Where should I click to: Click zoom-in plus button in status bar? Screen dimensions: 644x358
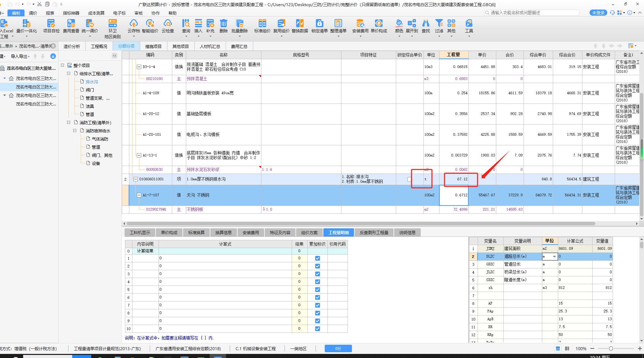640,348
